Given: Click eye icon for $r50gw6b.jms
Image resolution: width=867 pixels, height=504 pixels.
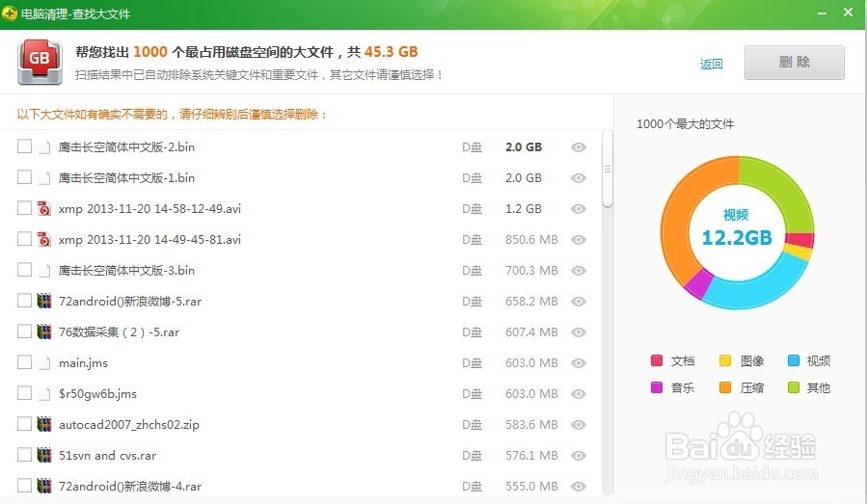Looking at the screenshot, I should click(x=579, y=394).
